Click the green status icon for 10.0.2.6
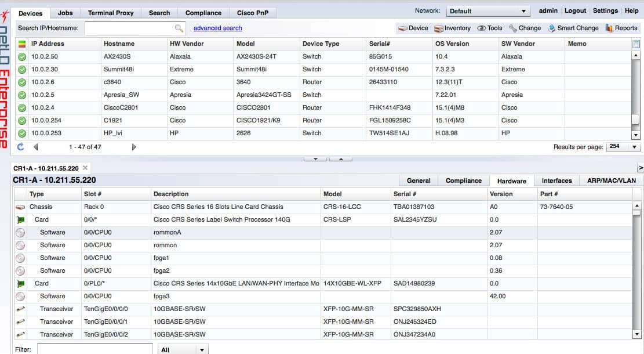644x354 pixels. pyautogui.click(x=22, y=82)
